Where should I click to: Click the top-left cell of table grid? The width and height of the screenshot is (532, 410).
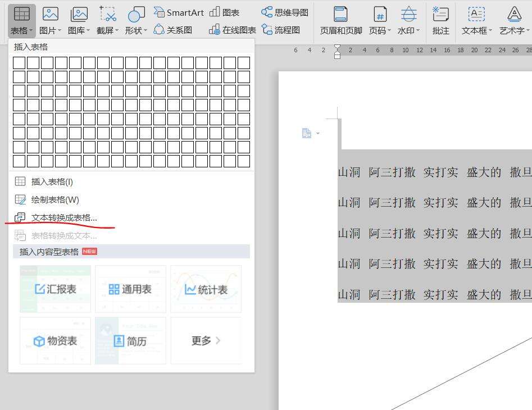point(19,62)
